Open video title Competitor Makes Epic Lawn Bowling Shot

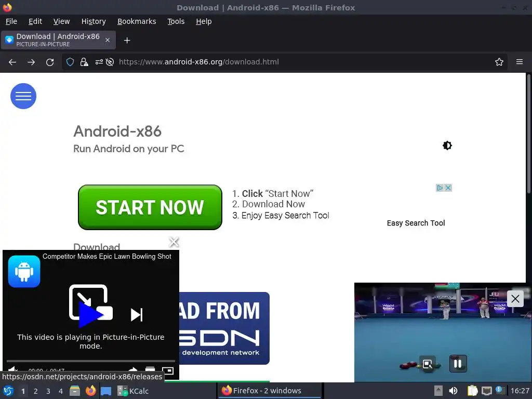107,257
